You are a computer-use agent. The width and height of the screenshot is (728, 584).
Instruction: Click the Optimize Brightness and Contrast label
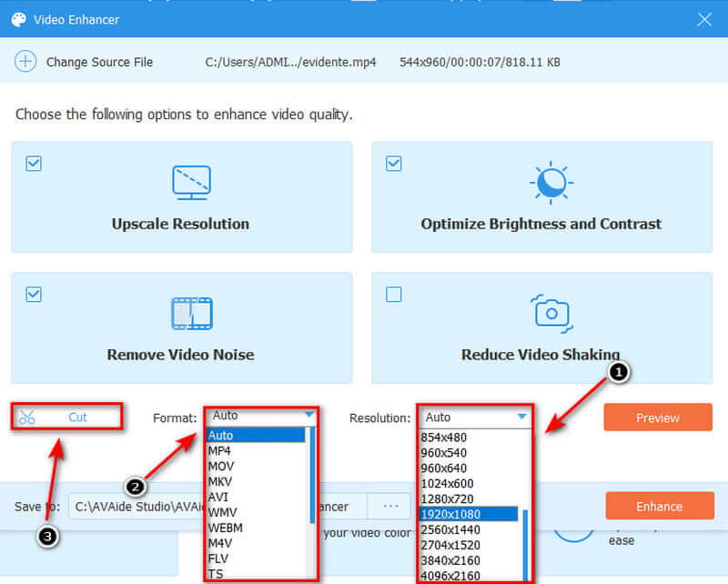click(x=541, y=224)
